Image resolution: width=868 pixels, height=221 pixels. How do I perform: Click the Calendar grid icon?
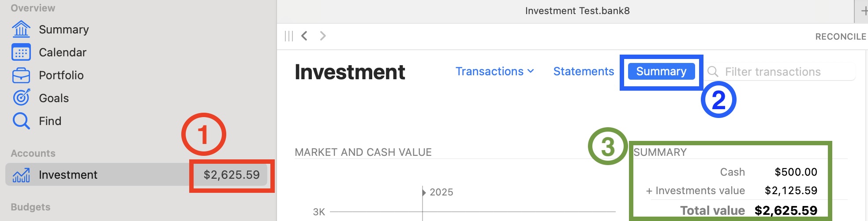pos(21,52)
